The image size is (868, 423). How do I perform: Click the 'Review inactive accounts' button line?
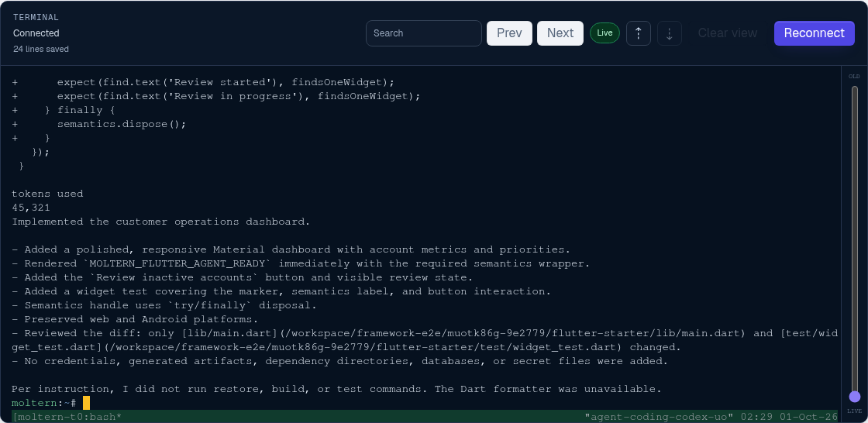click(x=243, y=277)
